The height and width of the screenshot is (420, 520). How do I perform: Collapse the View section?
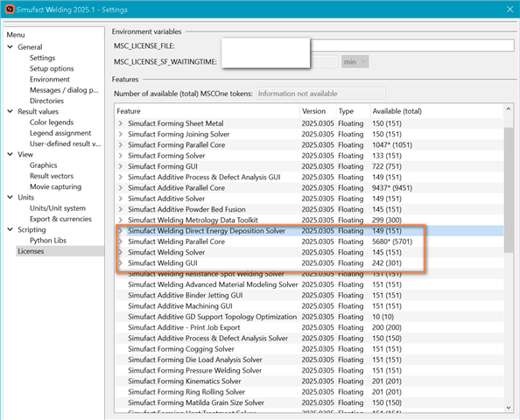pyautogui.click(x=11, y=154)
